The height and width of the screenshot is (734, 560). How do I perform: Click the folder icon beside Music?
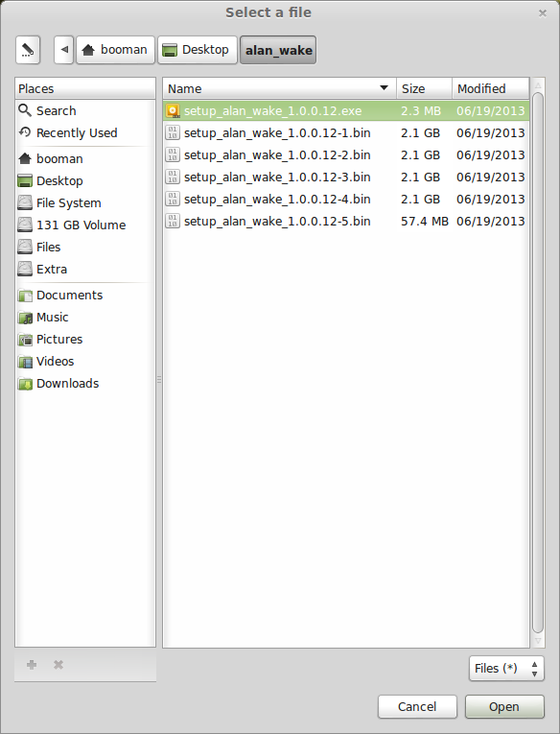point(25,318)
